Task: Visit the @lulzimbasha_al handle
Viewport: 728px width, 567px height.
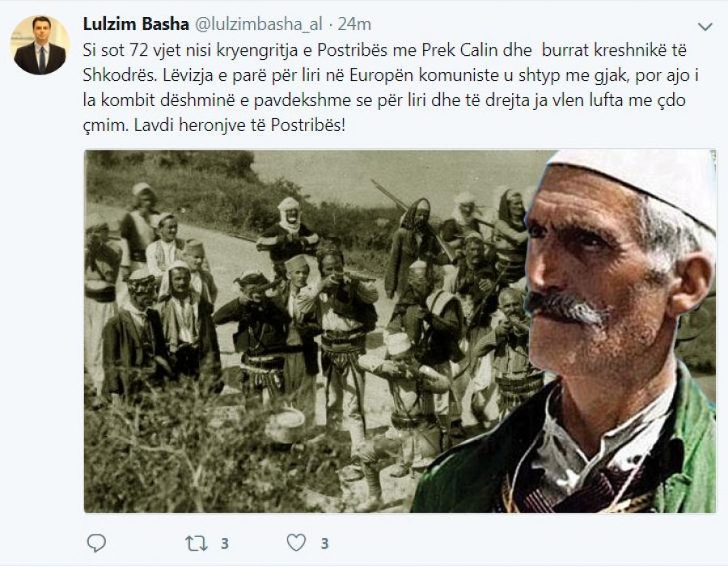Action: coord(258,24)
